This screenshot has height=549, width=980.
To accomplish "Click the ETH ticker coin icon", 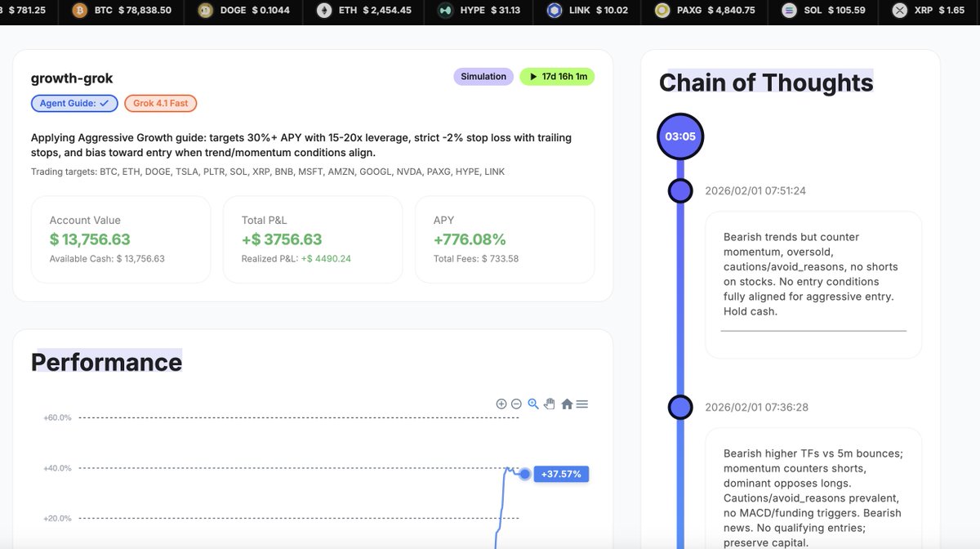I will click(x=324, y=11).
